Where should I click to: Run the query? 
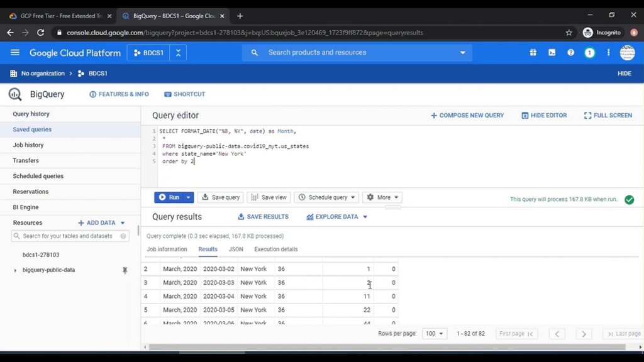[x=169, y=197]
